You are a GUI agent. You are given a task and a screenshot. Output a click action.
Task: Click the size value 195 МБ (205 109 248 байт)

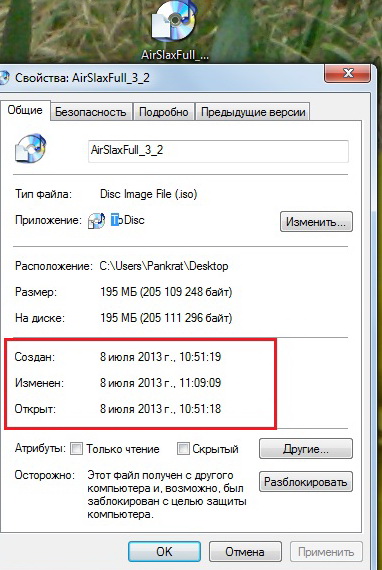pos(166,292)
